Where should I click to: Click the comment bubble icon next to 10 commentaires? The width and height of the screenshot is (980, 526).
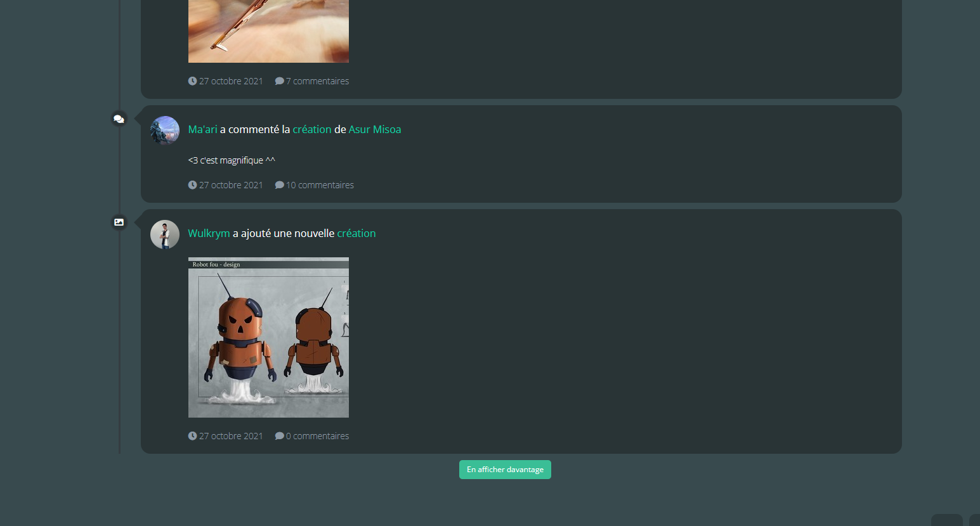coord(279,184)
